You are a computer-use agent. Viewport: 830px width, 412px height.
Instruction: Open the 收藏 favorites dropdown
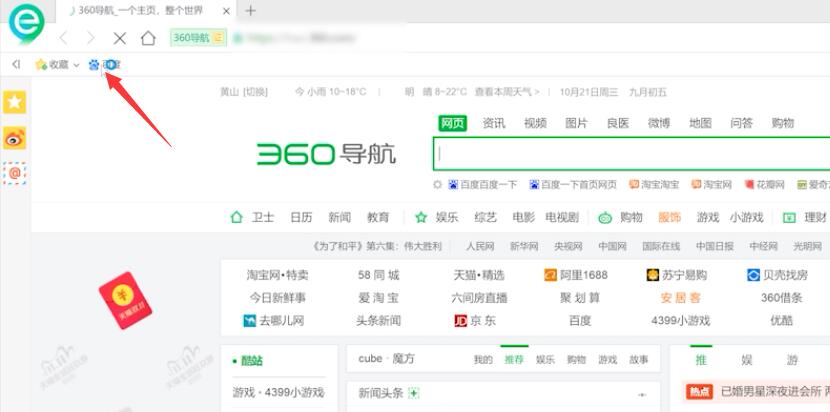pyautogui.click(x=57, y=65)
